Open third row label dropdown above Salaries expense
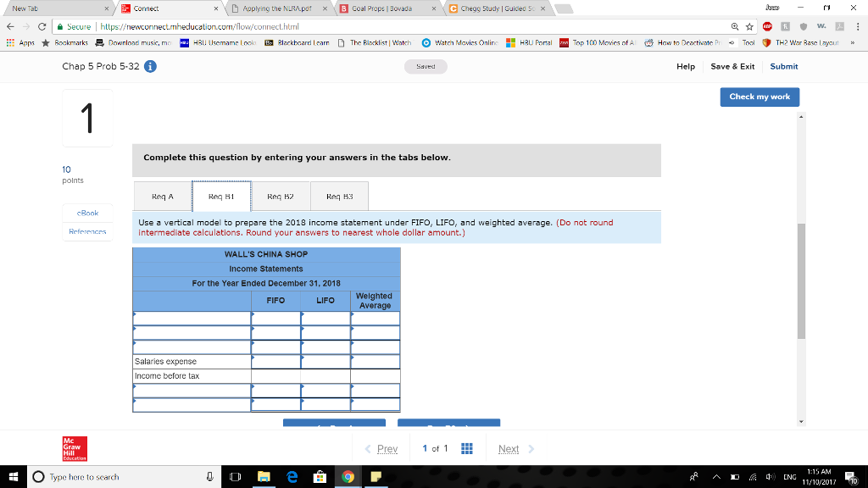868x488 pixels. point(192,347)
